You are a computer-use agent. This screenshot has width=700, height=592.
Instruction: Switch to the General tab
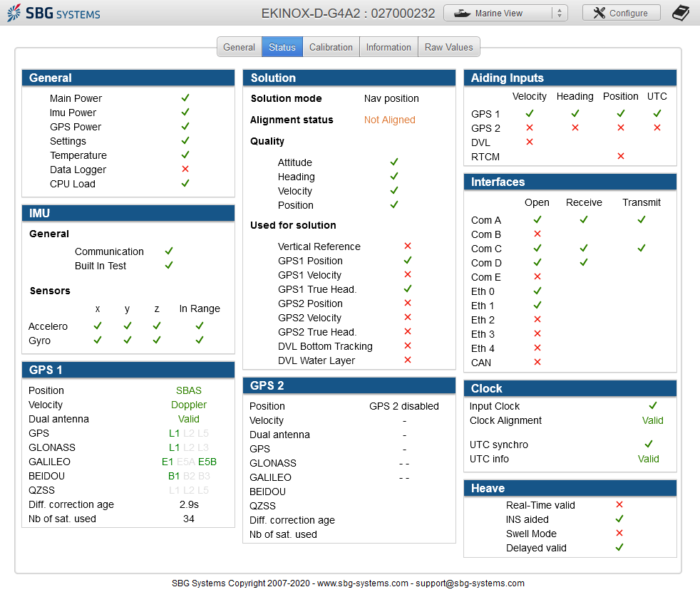[x=240, y=47]
